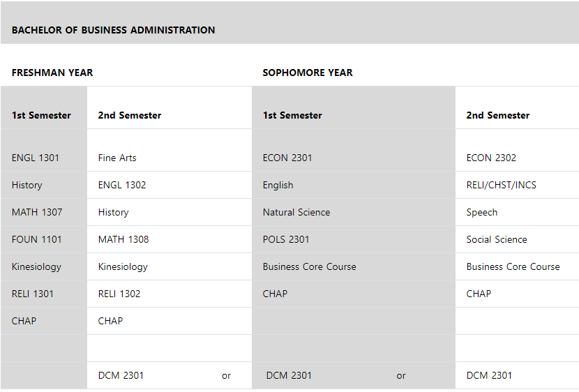Click the Bachelor of Business Administration heading
Viewport: 579px width, 392px height.
pos(114,30)
